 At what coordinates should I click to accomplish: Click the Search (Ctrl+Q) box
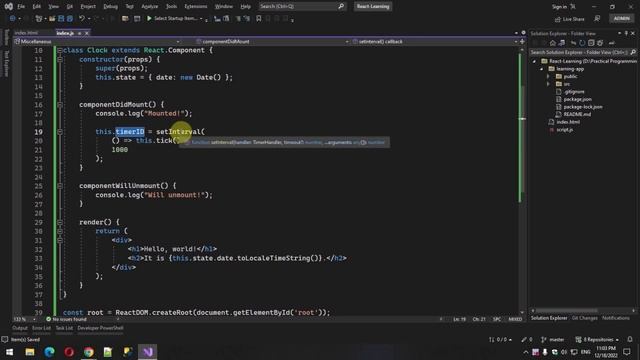302,7
